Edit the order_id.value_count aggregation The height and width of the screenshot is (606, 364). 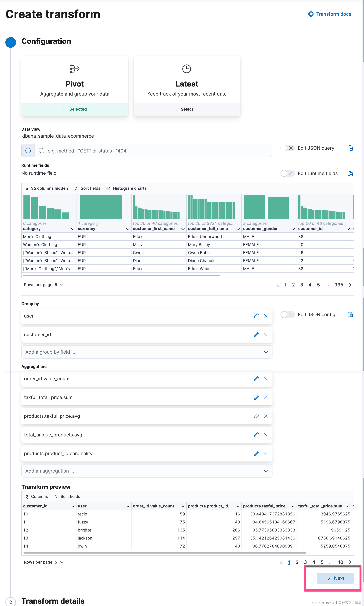click(256, 379)
